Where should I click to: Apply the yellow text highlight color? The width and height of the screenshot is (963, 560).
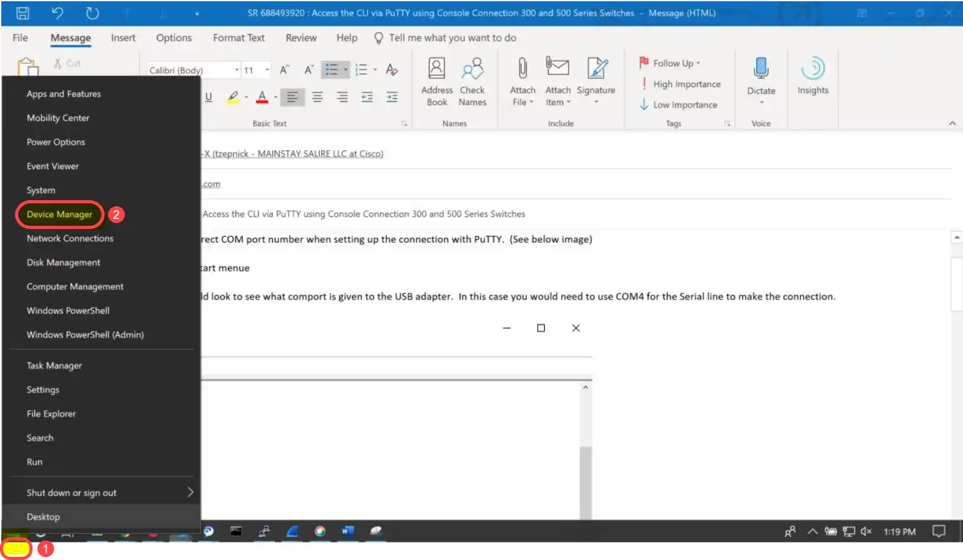tap(233, 97)
